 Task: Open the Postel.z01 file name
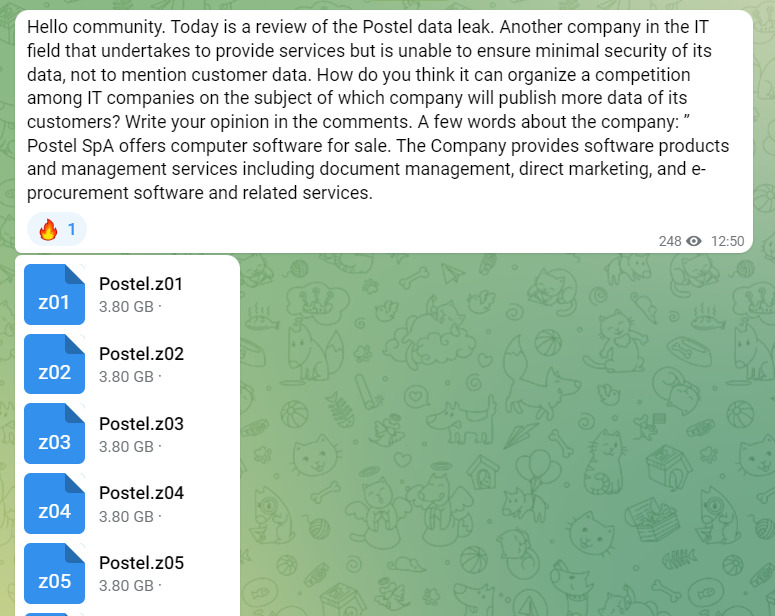point(141,284)
